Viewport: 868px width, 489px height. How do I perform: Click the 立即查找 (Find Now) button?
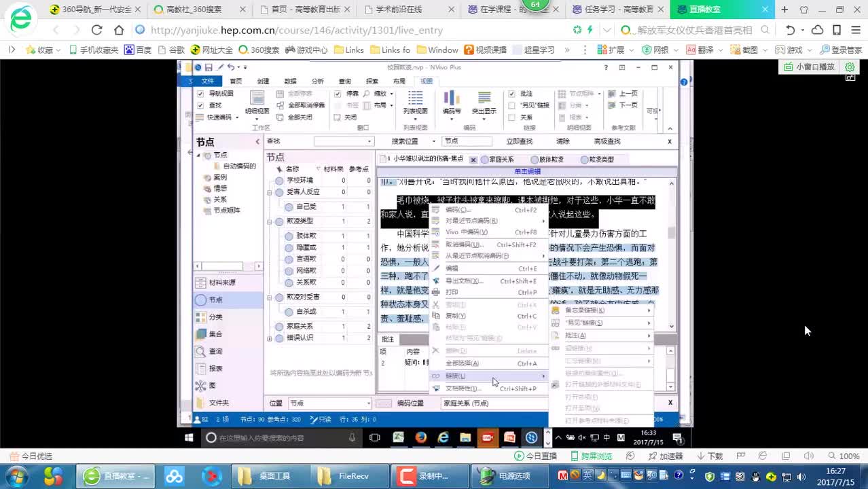520,141
